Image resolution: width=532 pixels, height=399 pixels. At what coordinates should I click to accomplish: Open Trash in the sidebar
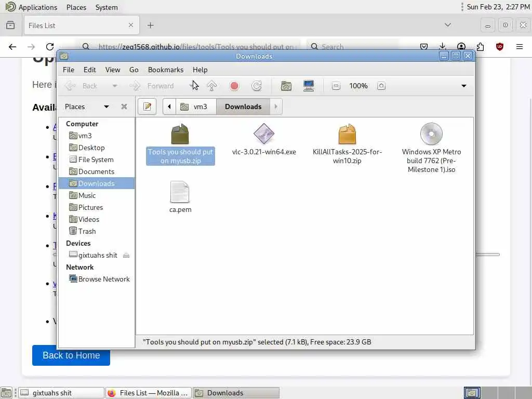[96, 231]
